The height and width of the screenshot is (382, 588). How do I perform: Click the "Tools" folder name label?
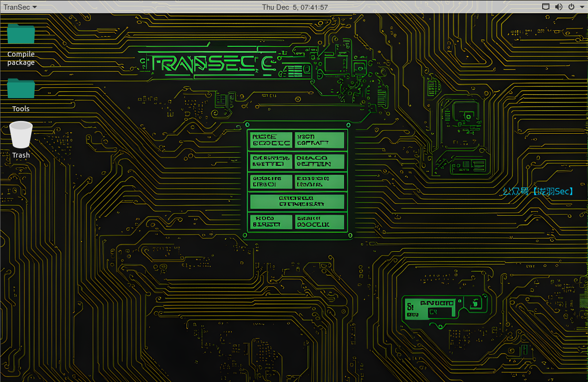(x=21, y=109)
